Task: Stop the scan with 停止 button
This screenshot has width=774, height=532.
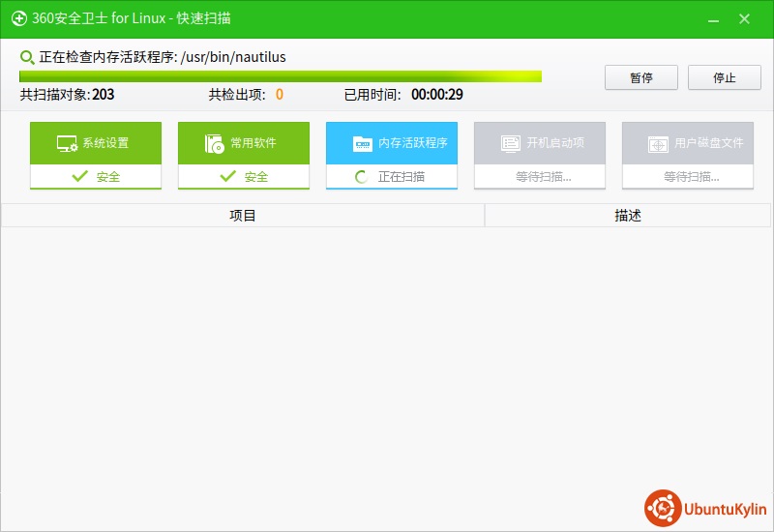Action: (x=724, y=77)
